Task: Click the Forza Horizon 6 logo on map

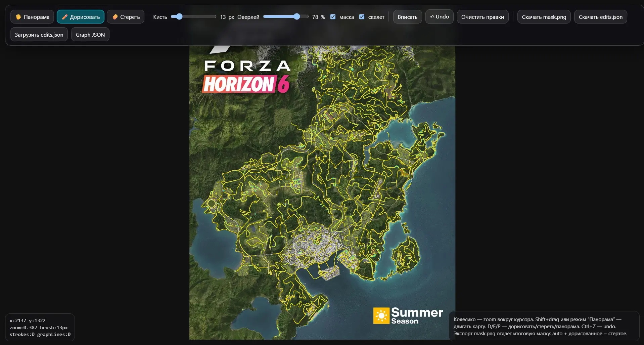Action: click(247, 76)
